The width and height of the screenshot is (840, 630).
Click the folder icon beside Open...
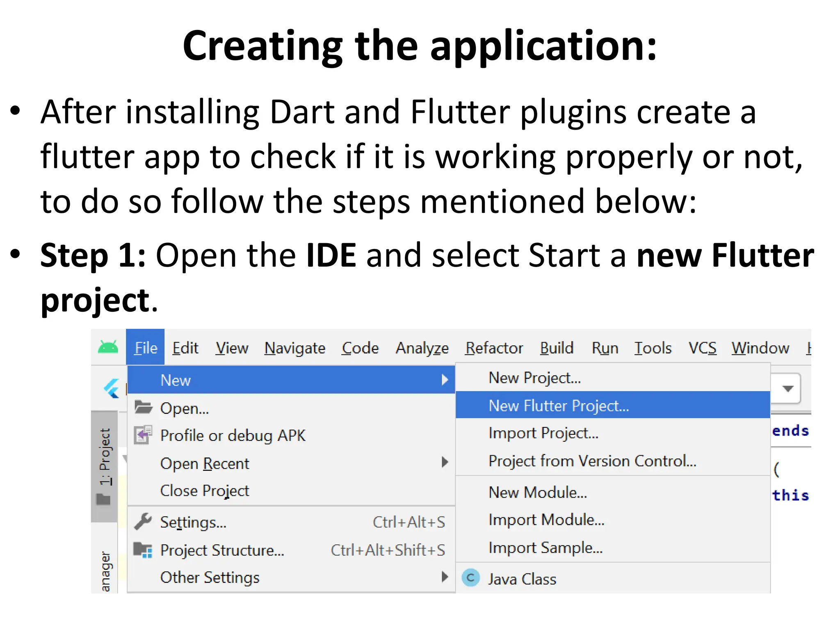click(144, 407)
